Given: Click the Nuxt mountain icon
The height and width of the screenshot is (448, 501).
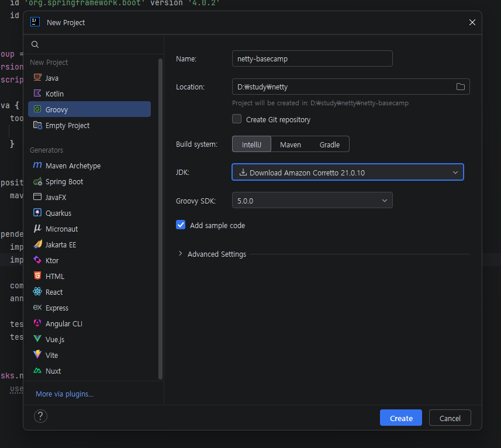Looking at the screenshot, I should coord(37,371).
